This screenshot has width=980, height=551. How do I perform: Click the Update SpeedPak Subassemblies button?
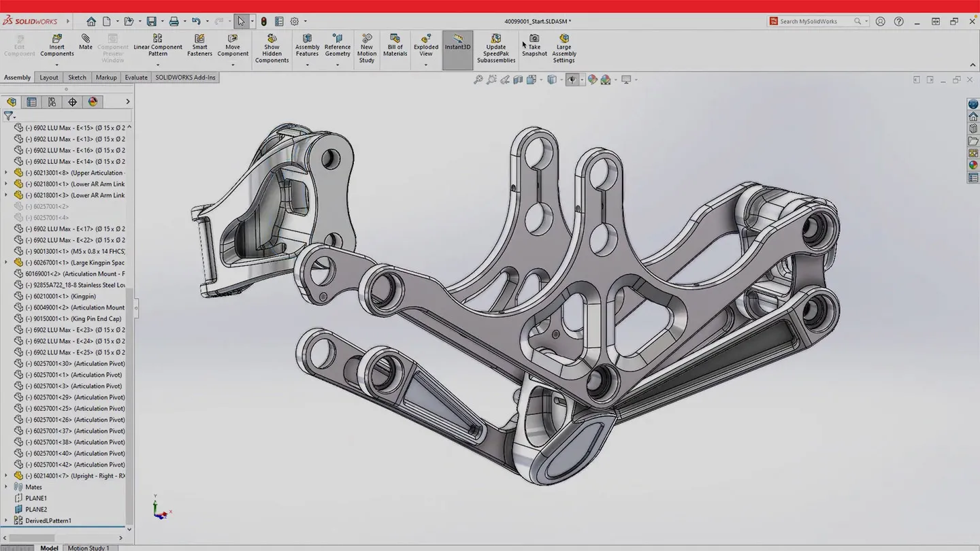click(x=495, y=49)
